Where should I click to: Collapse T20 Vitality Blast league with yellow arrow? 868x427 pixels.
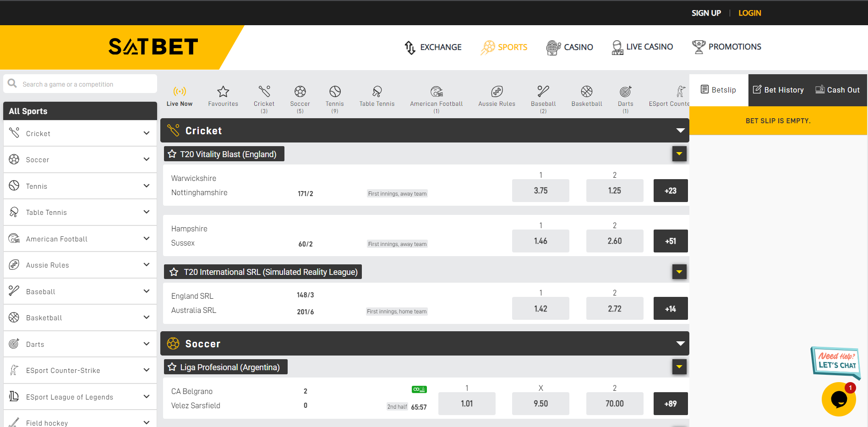pyautogui.click(x=679, y=154)
